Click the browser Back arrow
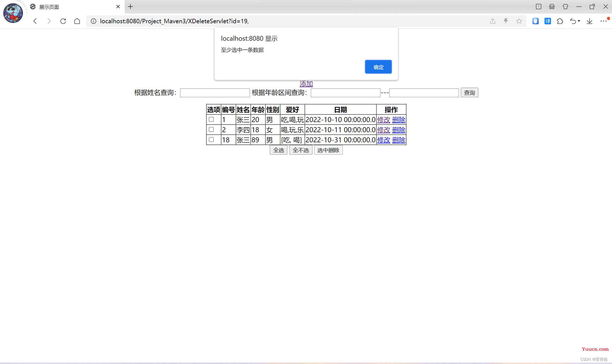This screenshot has height=364, width=612. point(35,21)
